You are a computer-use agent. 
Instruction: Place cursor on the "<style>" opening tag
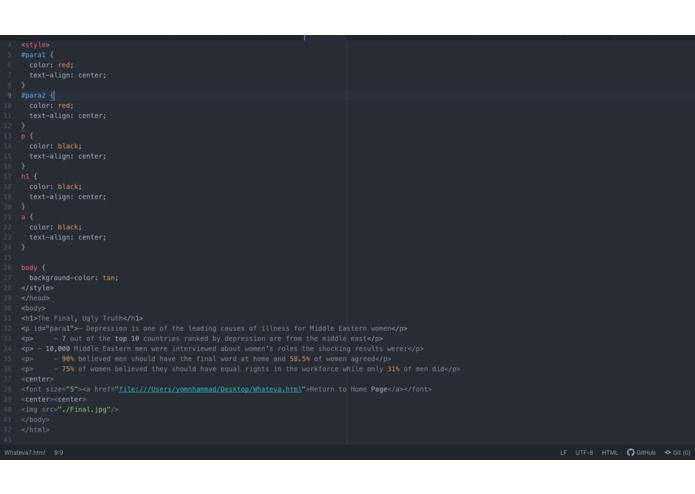(x=35, y=45)
